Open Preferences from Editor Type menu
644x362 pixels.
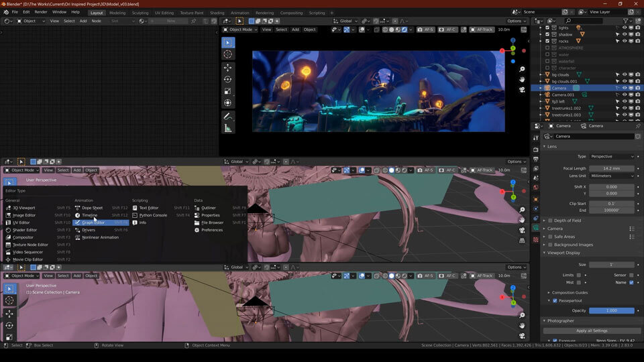tap(220, 230)
